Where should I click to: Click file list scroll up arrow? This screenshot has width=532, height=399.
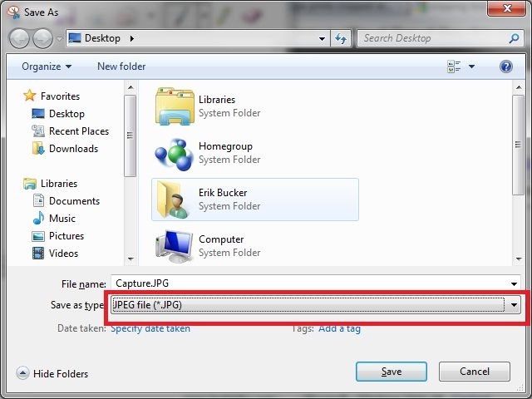[x=519, y=87]
